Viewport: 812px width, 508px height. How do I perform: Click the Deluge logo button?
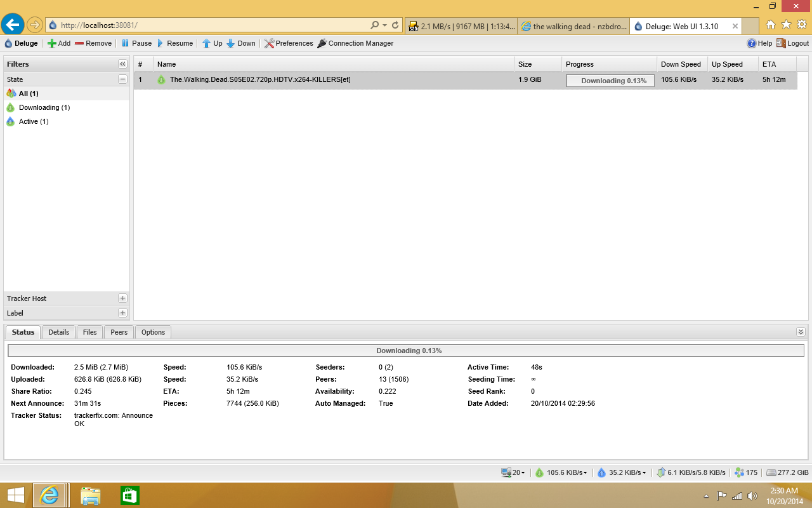(x=22, y=43)
